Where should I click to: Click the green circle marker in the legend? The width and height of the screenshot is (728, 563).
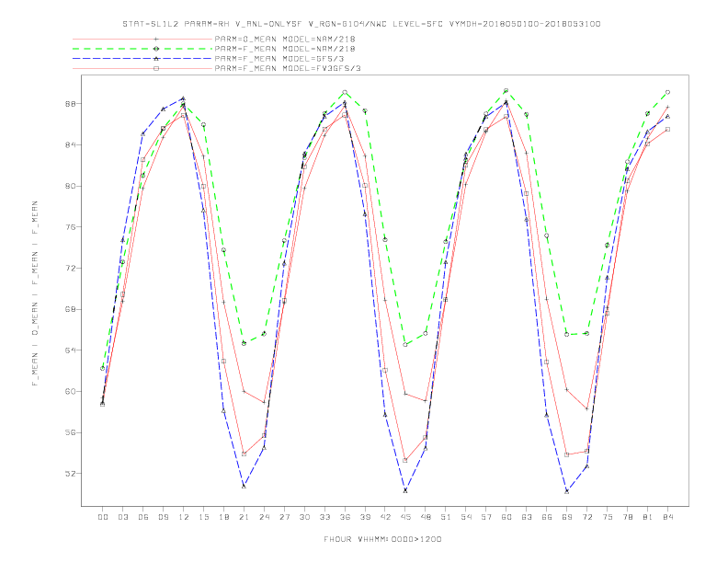[x=156, y=49]
